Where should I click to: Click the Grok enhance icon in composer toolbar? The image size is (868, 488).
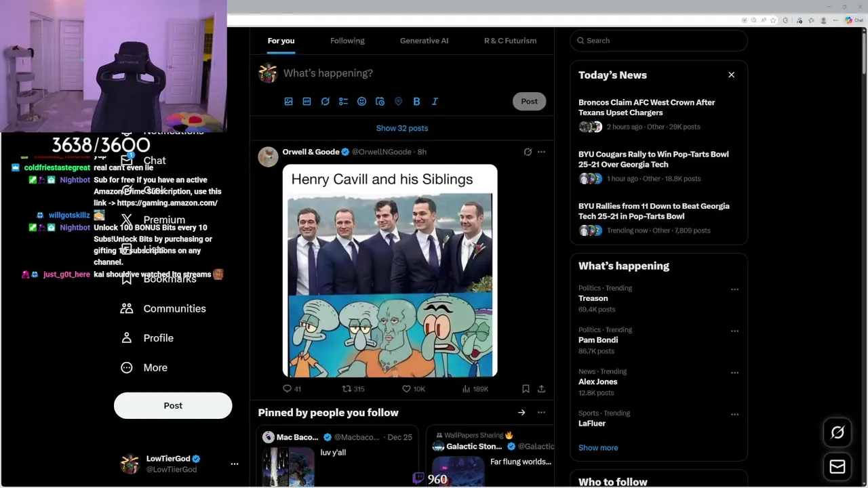click(325, 102)
